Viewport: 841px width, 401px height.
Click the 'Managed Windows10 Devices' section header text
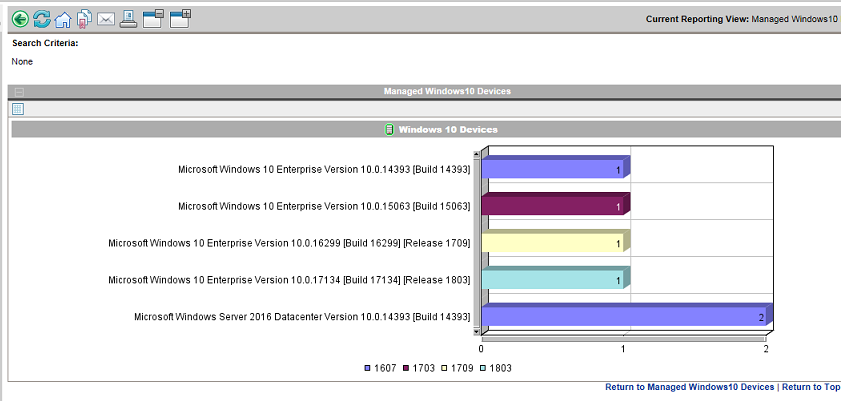click(447, 92)
